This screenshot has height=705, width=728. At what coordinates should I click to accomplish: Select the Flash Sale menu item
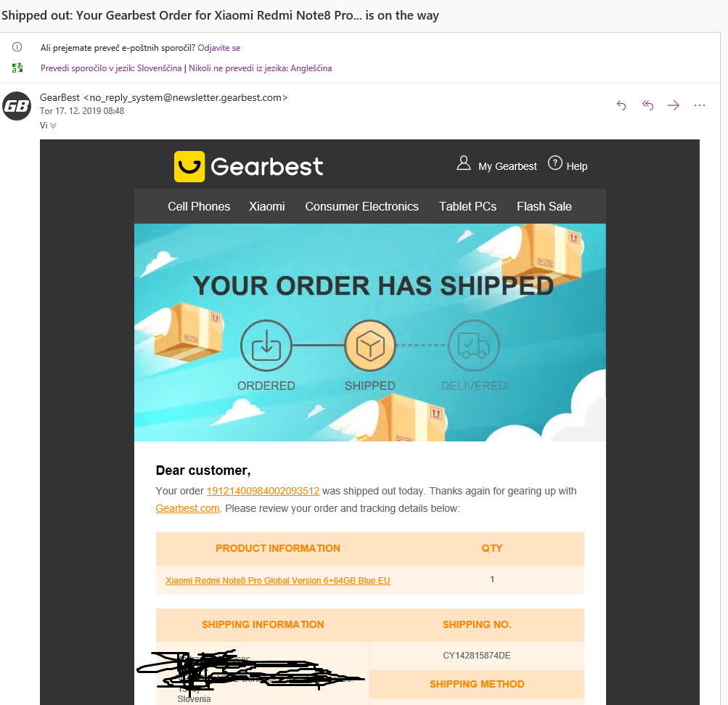click(544, 206)
